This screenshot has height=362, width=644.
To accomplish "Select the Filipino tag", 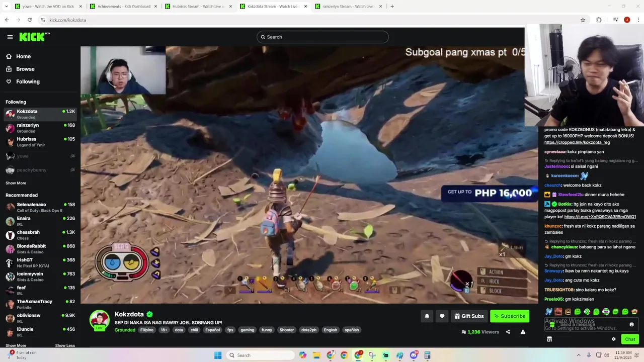I will (x=147, y=330).
